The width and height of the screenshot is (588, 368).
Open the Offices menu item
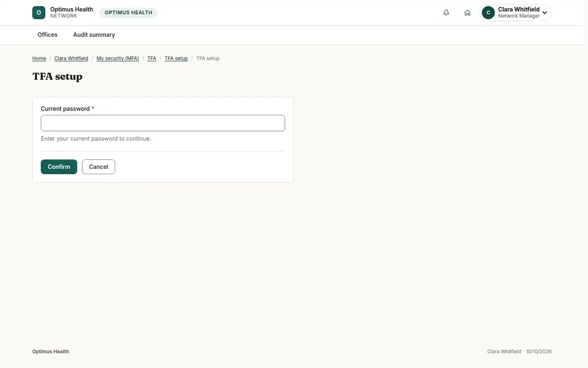tap(48, 35)
